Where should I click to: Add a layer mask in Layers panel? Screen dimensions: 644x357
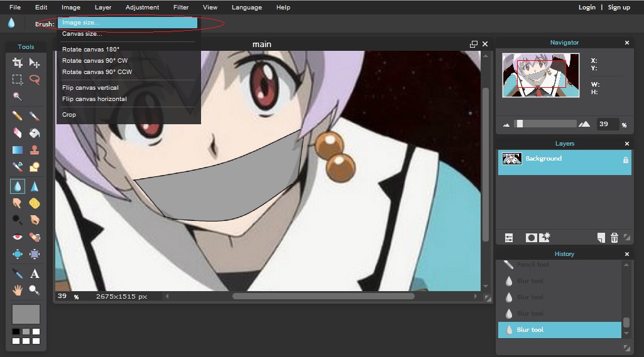click(x=531, y=238)
